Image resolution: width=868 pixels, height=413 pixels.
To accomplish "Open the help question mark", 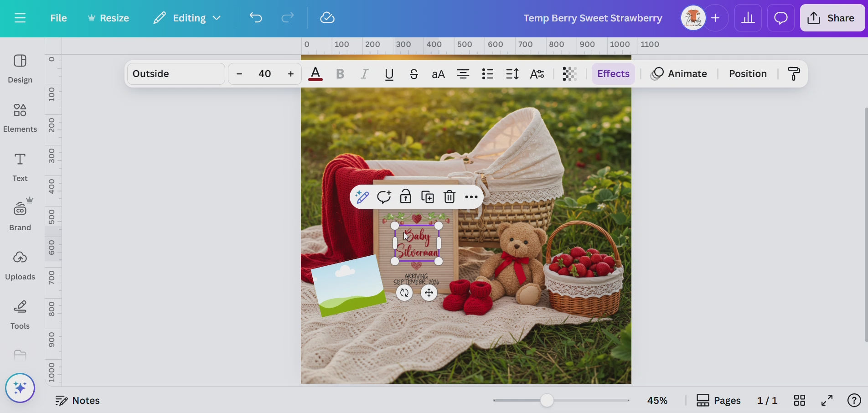I will click(x=854, y=401).
